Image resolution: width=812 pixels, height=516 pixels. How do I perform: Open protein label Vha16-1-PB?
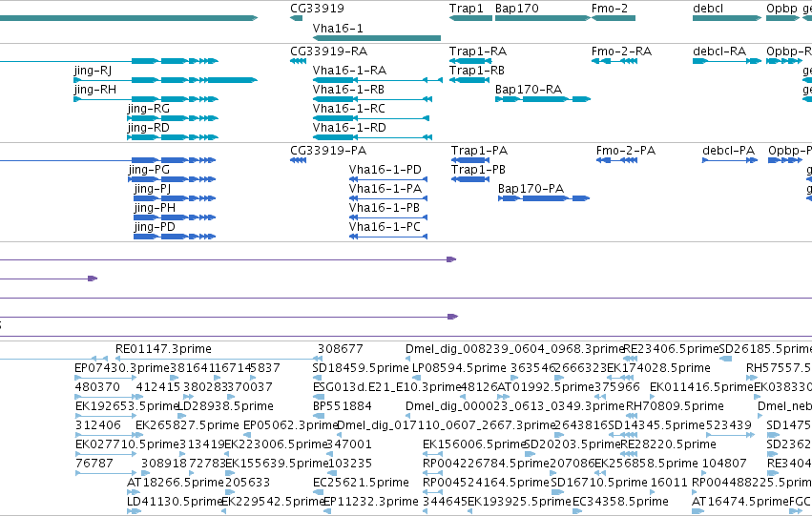[x=385, y=208]
